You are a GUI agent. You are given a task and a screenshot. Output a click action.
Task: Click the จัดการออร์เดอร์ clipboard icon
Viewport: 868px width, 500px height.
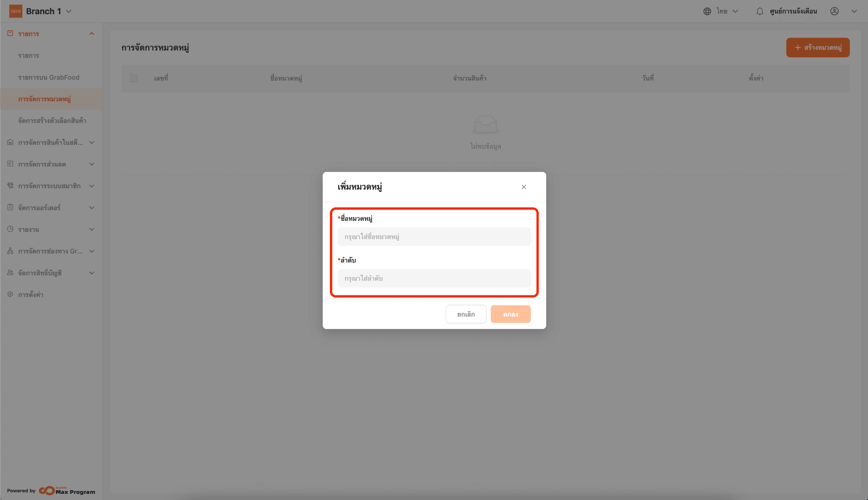pyautogui.click(x=10, y=207)
